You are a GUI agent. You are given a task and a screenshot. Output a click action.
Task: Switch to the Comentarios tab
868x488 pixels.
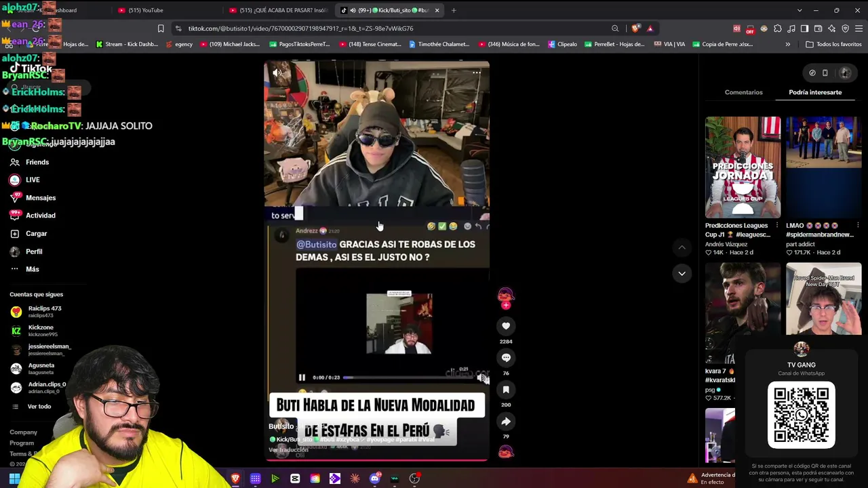(743, 92)
